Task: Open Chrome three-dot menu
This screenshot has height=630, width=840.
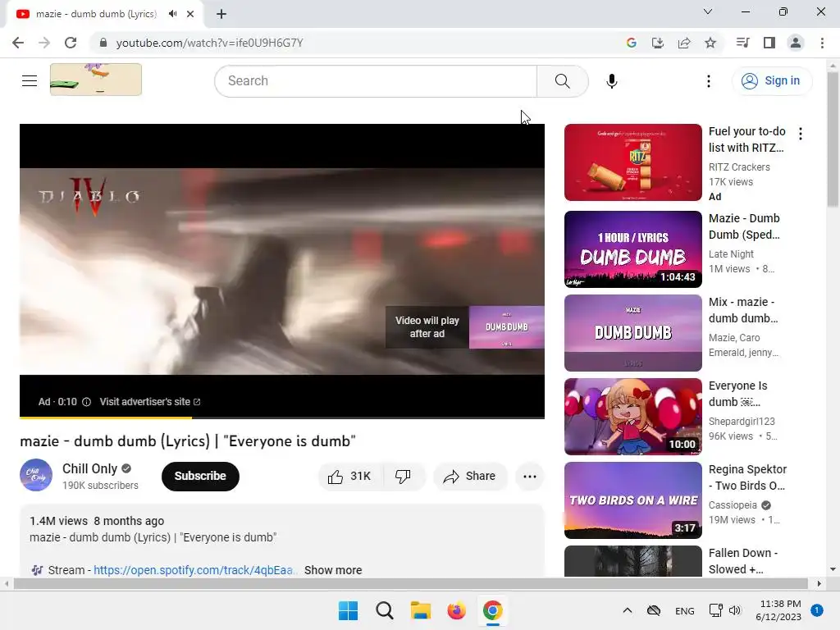Action: [822, 43]
